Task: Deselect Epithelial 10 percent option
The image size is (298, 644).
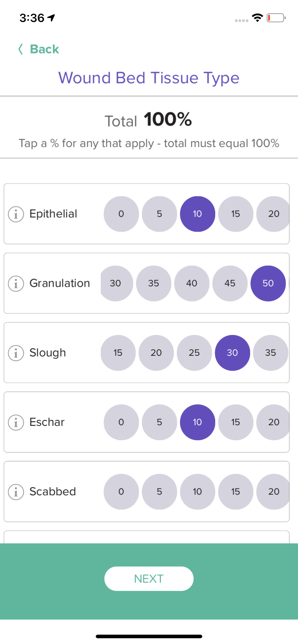Action: tap(198, 214)
